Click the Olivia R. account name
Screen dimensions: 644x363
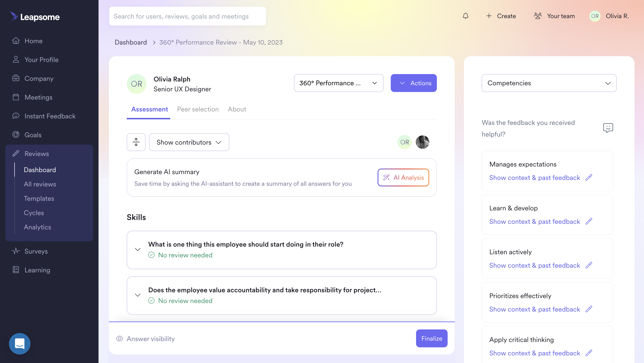617,16
